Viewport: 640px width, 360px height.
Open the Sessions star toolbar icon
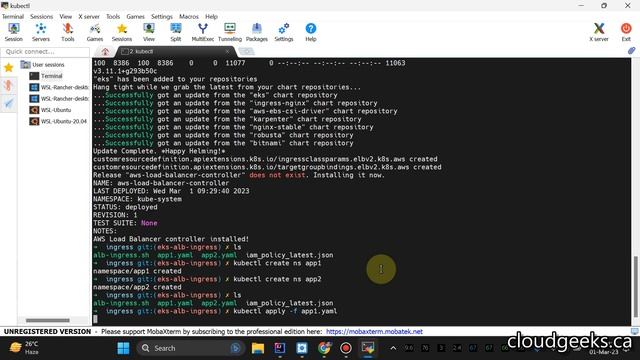122,32
